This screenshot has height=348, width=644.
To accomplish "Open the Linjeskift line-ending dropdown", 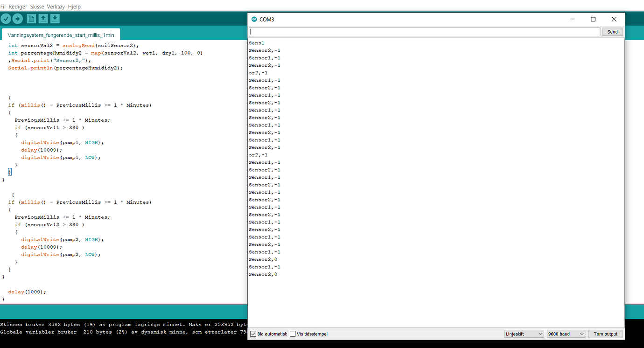I will [524, 334].
